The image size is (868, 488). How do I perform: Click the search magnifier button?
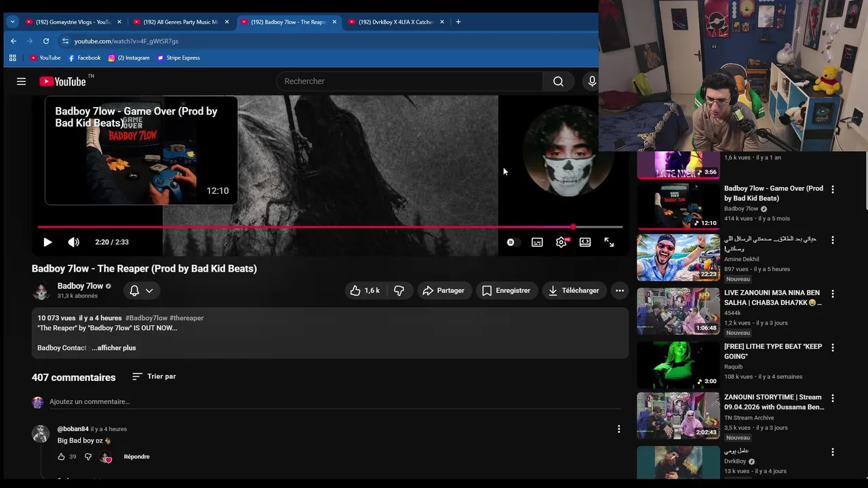point(558,81)
